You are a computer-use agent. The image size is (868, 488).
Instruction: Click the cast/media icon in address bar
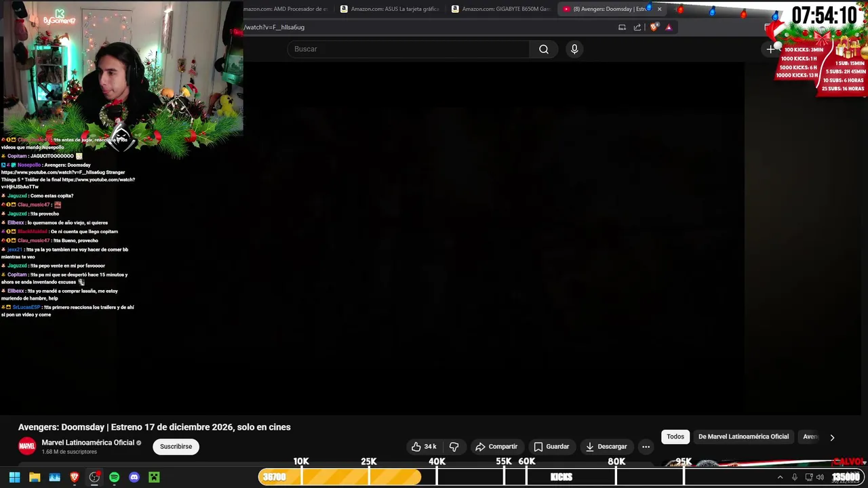coord(622,27)
